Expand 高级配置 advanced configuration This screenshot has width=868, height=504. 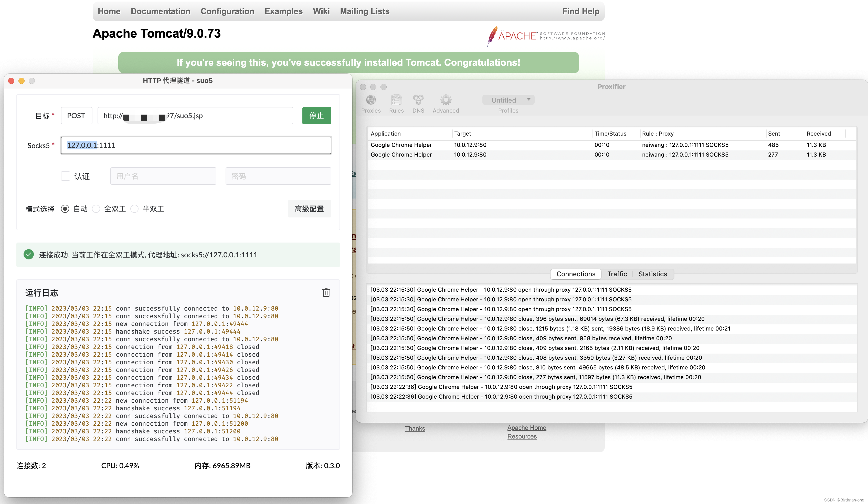point(309,209)
